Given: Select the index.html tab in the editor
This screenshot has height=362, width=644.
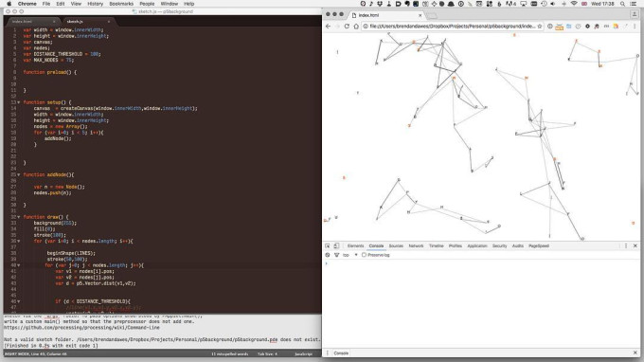Looking at the screenshot, I should click(22, 22).
